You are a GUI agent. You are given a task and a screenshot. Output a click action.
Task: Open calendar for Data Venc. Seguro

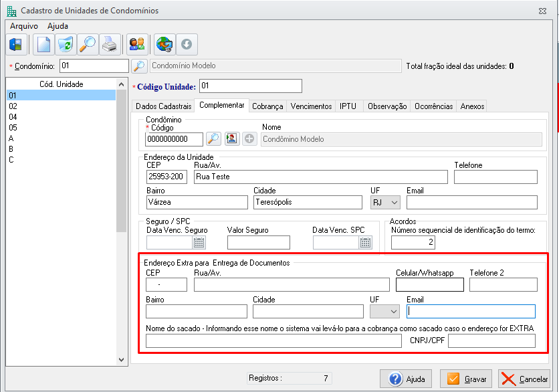pyautogui.click(x=199, y=243)
